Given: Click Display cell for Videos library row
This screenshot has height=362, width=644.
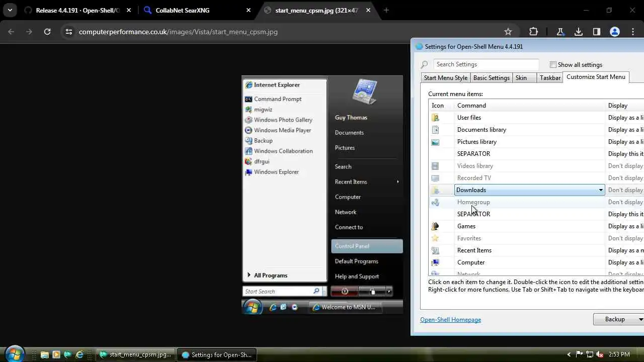Looking at the screenshot, I should coord(625,166).
